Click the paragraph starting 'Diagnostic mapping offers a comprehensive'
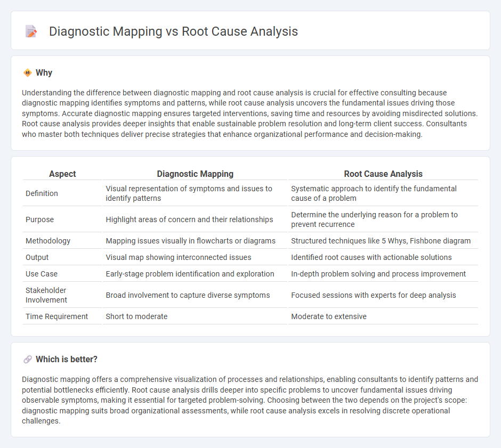 tap(250, 400)
